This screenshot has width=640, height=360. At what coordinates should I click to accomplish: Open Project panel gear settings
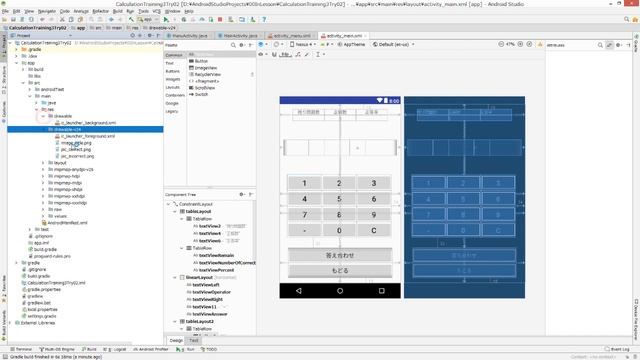tap(150, 36)
